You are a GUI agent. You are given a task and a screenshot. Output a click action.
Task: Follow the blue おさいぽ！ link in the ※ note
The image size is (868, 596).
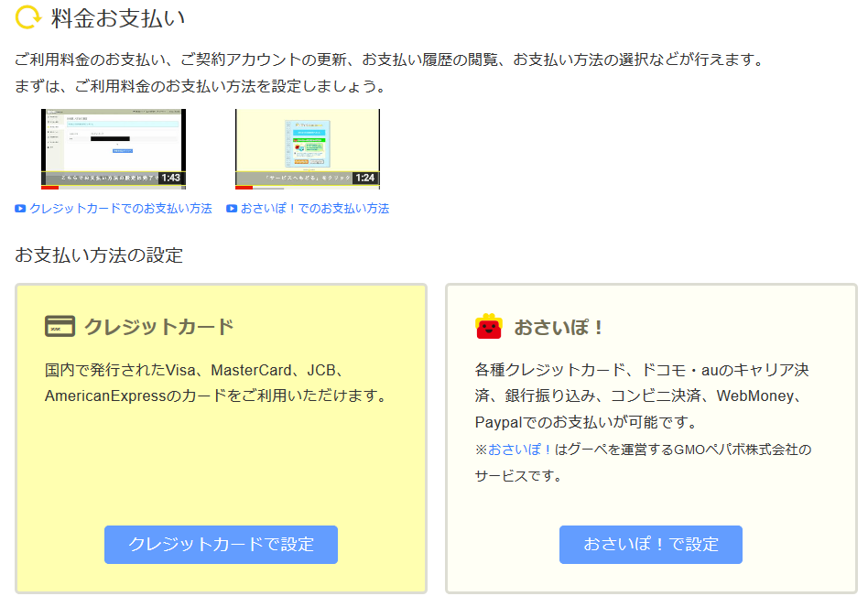point(520,450)
